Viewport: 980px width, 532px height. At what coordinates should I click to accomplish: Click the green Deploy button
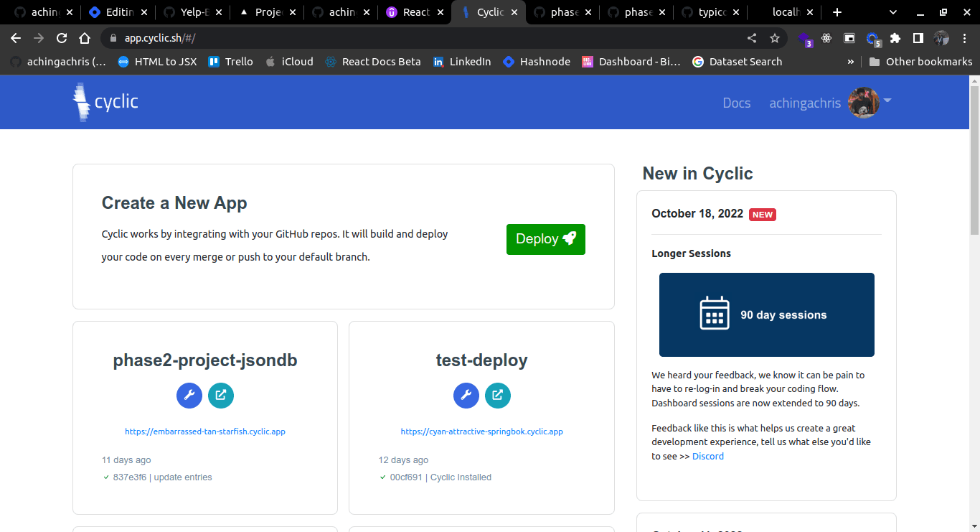click(546, 239)
